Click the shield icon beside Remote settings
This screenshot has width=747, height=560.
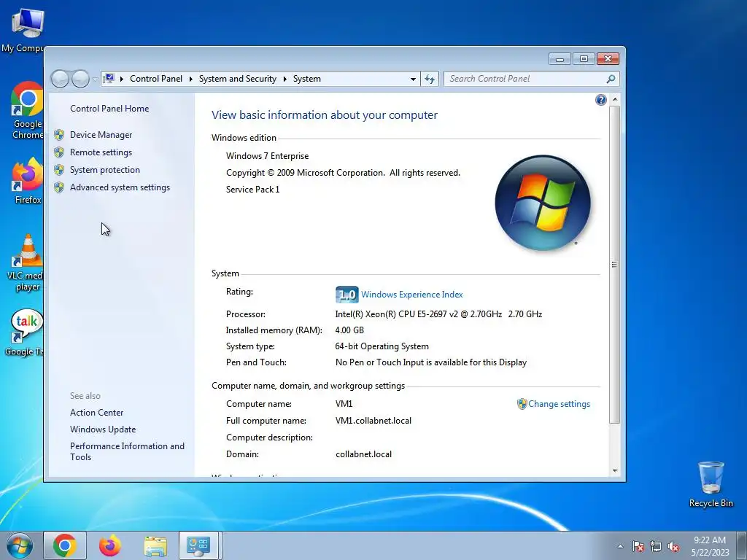point(59,152)
